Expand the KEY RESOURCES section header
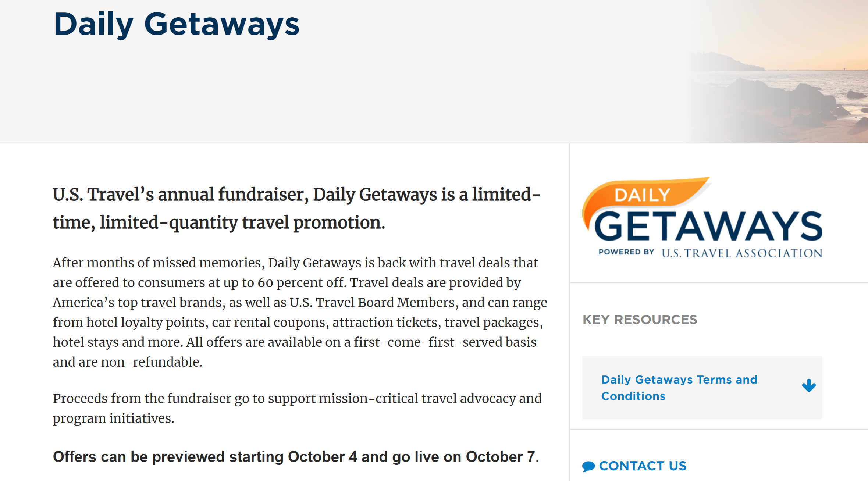Screen dimensions: 868x481 [x=640, y=319]
